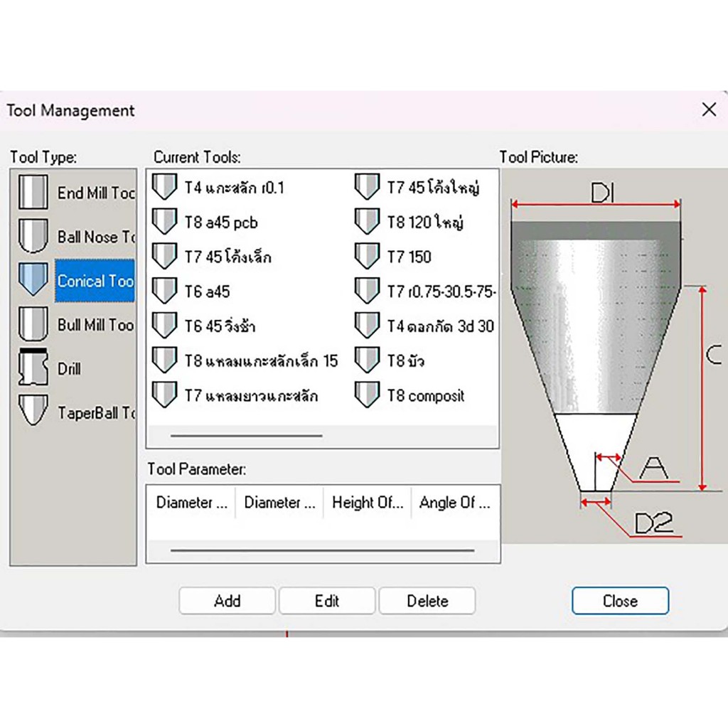Click the Angle Of column header

tap(455, 503)
